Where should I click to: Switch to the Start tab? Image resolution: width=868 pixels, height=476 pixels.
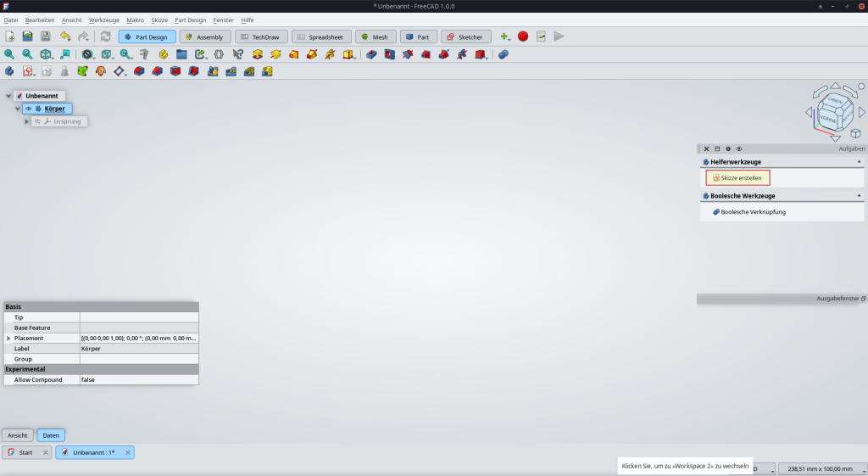25,452
